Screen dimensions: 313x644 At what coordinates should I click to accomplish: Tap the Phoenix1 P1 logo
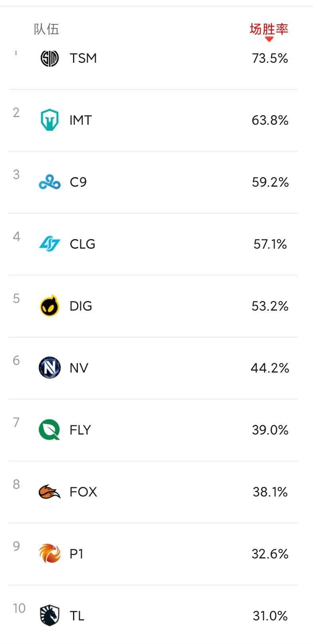(x=50, y=554)
